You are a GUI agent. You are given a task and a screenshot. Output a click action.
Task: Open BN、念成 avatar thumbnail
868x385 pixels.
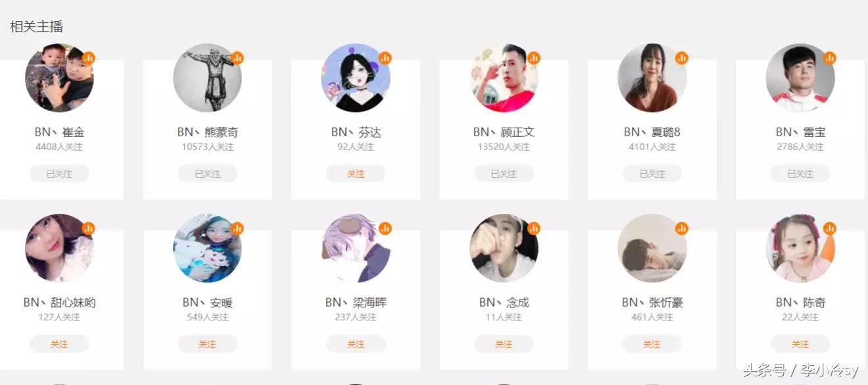click(504, 248)
